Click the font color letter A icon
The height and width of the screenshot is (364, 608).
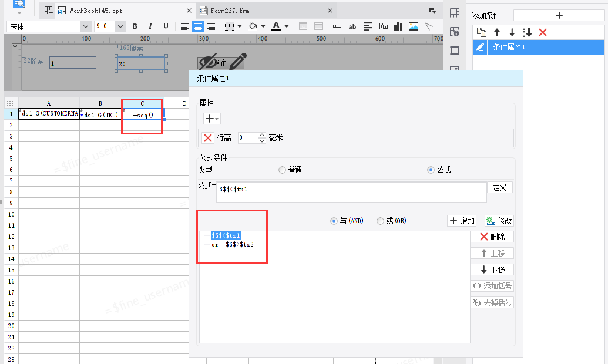[276, 26]
